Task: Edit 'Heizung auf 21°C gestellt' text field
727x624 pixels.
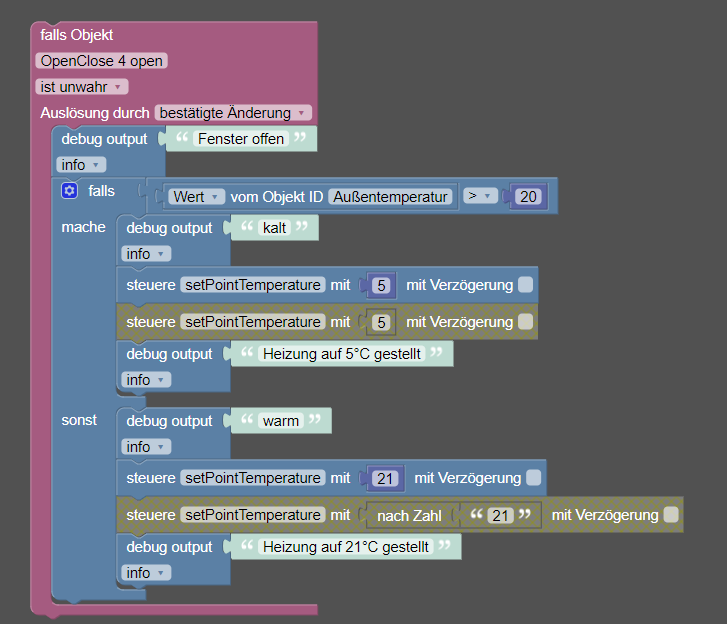Action: click(346, 547)
